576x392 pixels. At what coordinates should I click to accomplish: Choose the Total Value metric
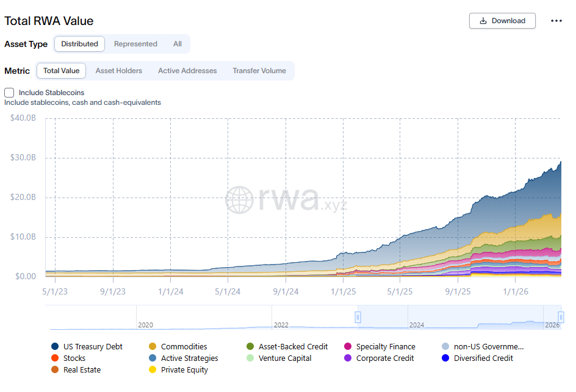61,71
